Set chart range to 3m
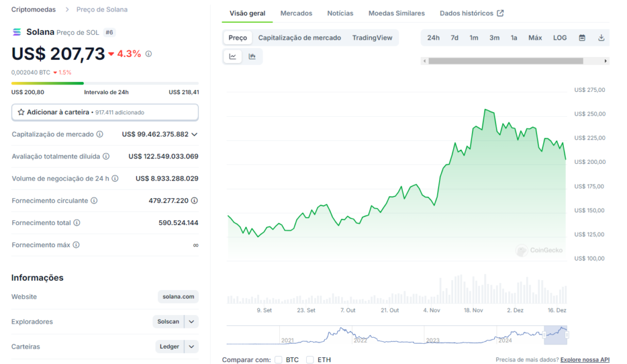The width and height of the screenshot is (627, 364). point(495,37)
